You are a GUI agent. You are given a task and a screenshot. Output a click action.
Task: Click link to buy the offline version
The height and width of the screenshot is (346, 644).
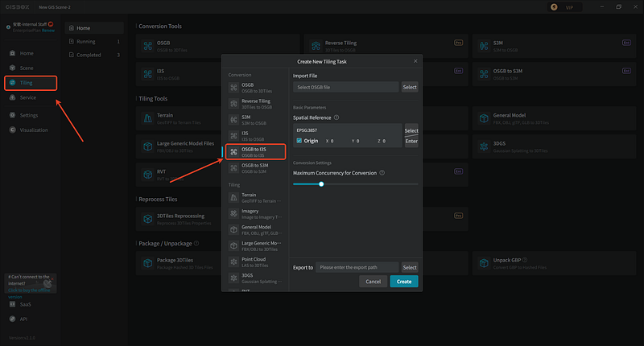point(29,293)
